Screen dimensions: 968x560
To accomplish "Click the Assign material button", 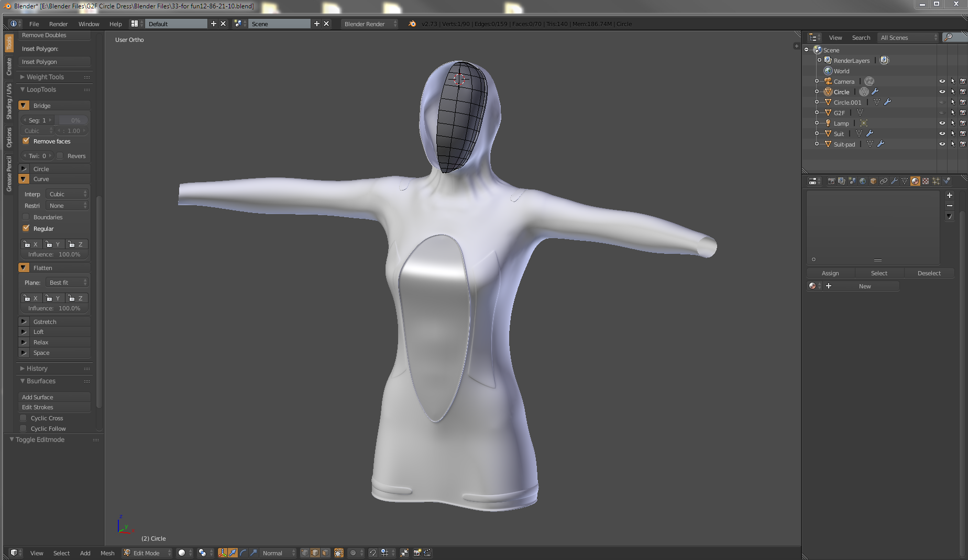I will 830,273.
